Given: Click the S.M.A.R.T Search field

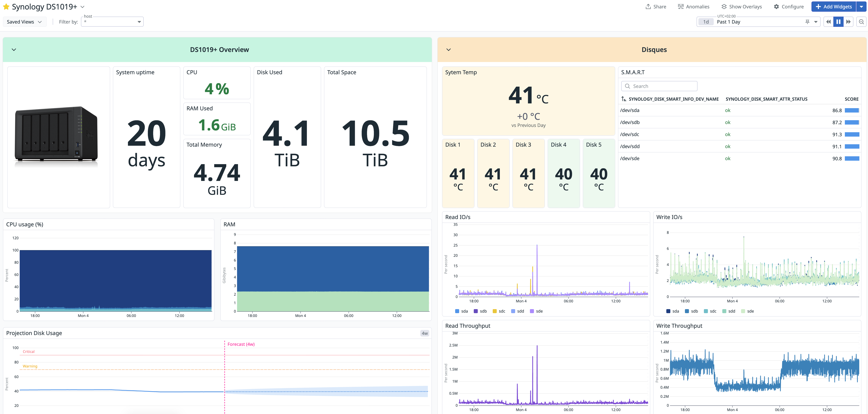Looking at the screenshot, I should [x=659, y=86].
